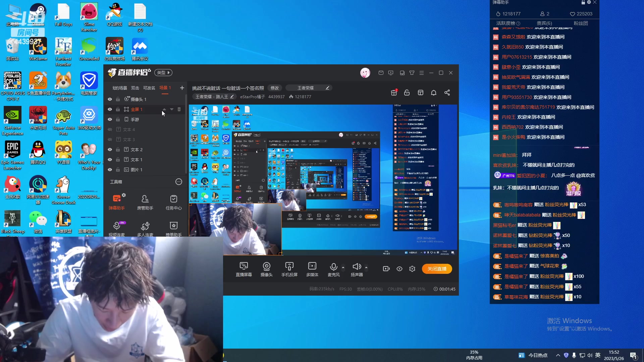
Task: Open the 多人连麦 multi-user link tool
Action: pyautogui.click(x=145, y=229)
